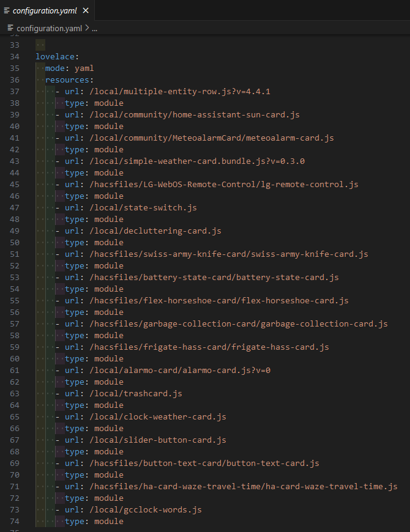410x532 pixels.
Task: Click the ha-card-waze-travel-time.js url
Action: coord(244,487)
